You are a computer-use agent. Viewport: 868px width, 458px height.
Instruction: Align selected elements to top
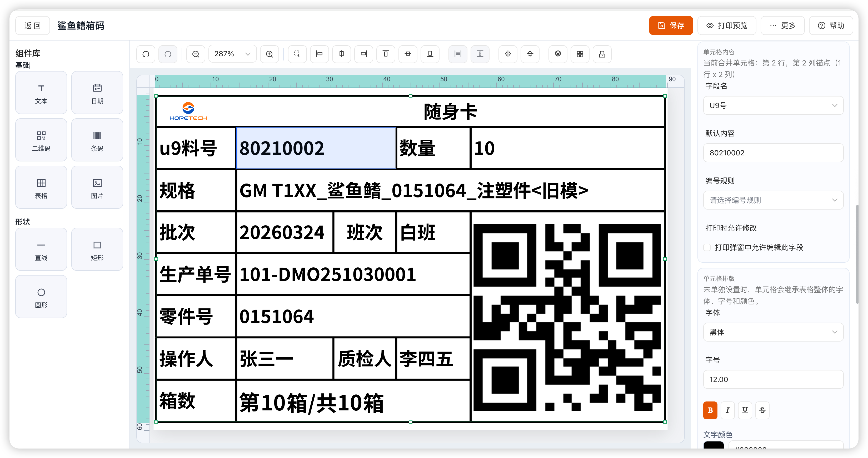pyautogui.click(x=386, y=54)
